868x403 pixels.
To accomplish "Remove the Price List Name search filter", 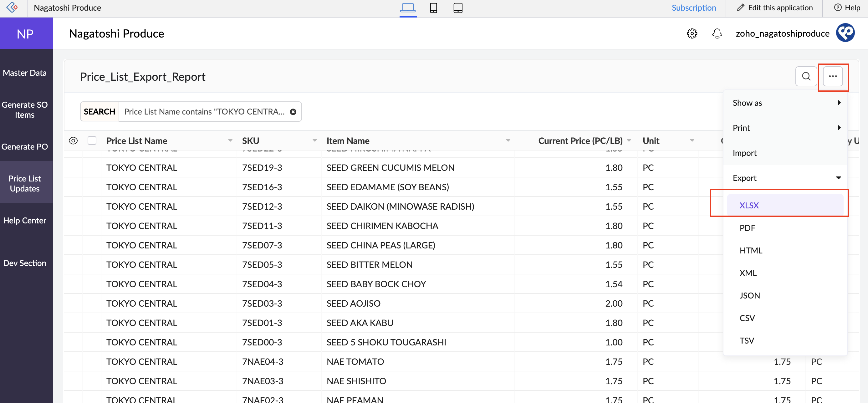I will (293, 112).
